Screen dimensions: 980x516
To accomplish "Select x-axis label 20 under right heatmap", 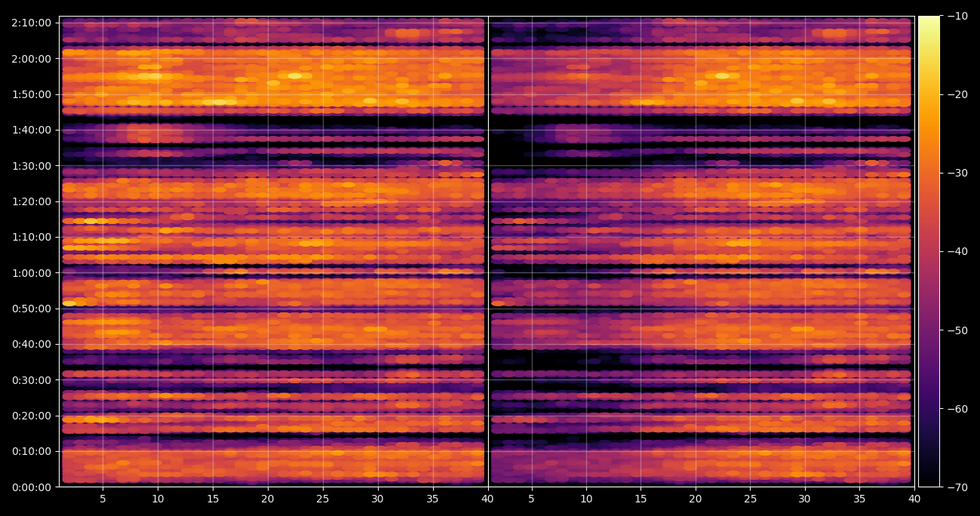I will [696, 499].
